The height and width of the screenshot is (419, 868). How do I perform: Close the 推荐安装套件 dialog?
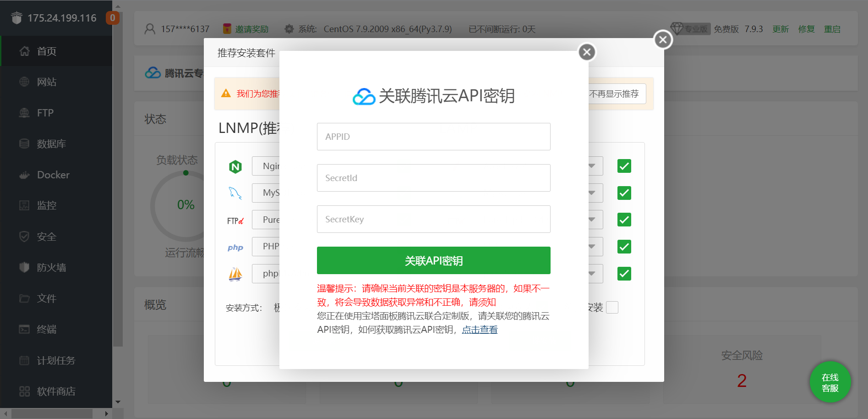[663, 39]
